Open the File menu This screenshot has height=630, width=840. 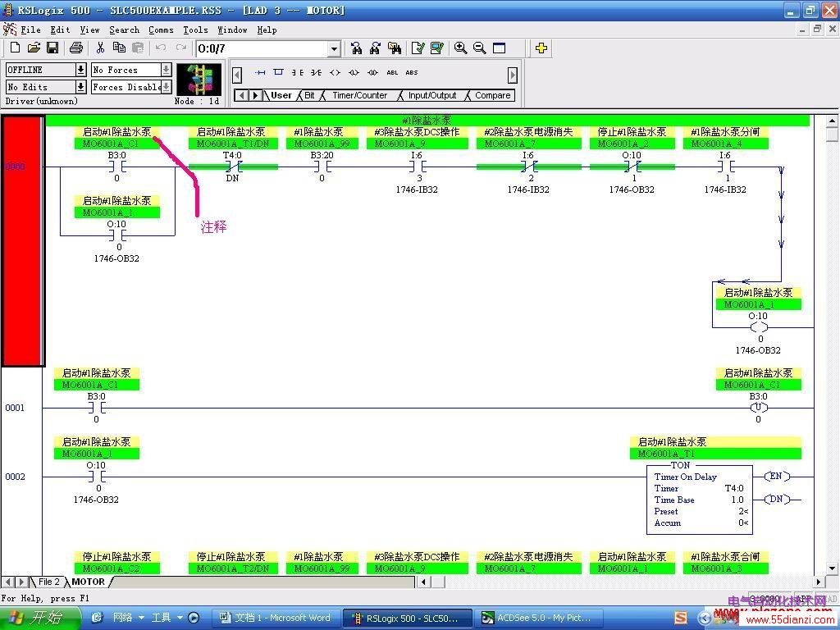click(x=30, y=30)
